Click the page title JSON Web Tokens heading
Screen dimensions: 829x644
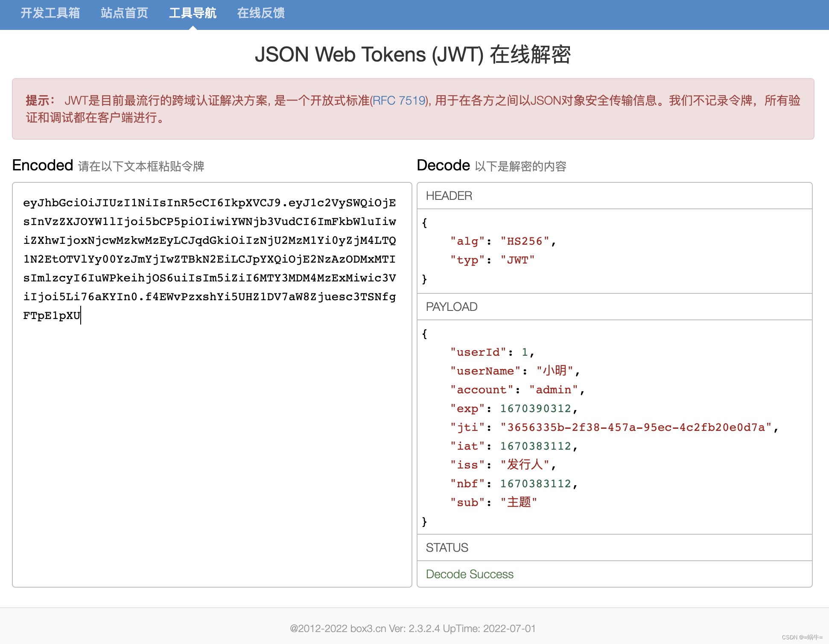(x=412, y=55)
